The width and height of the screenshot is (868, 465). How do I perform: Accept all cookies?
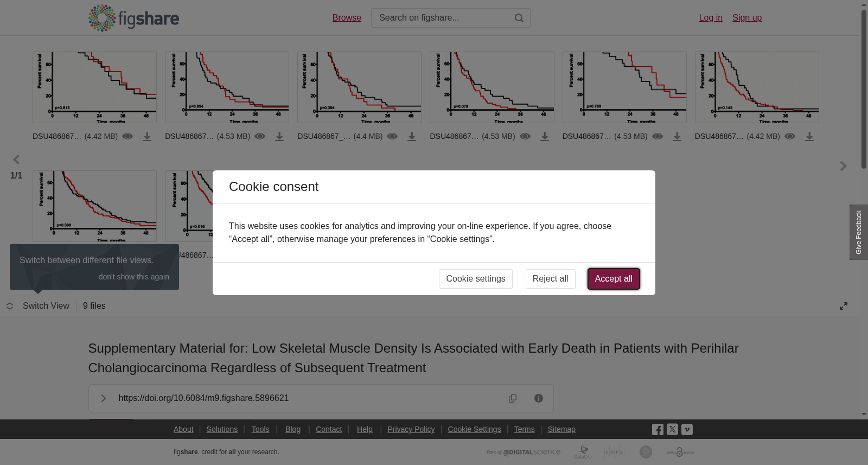click(x=614, y=279)
